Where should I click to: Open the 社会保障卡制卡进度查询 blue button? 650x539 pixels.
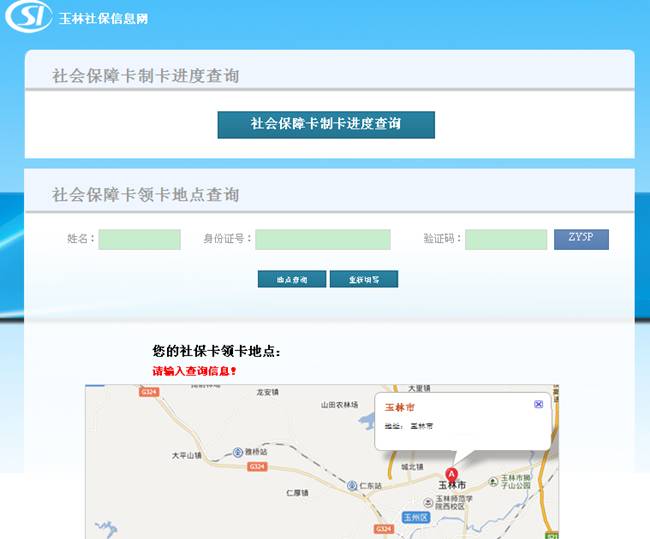(326, 124)
